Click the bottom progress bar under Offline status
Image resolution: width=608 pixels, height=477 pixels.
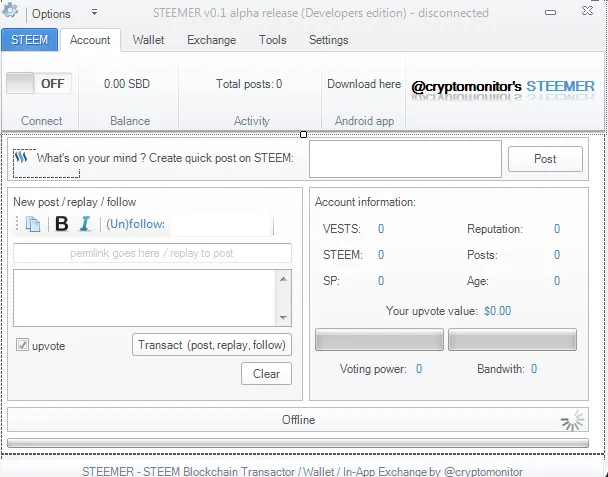pos(298,443)
